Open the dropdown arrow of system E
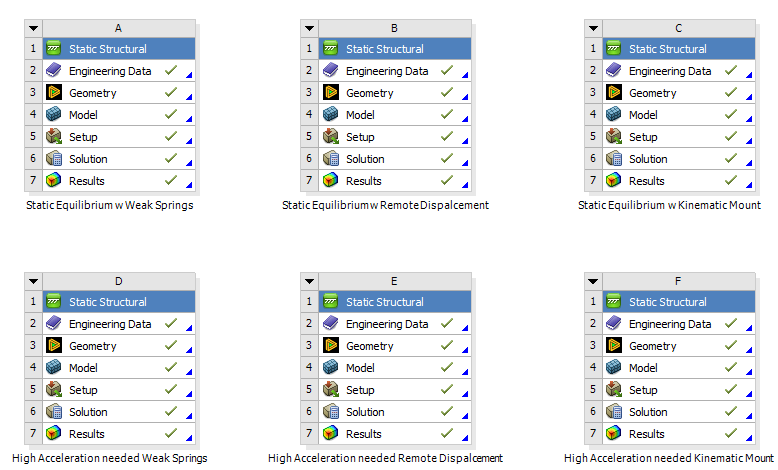 (x=309, y=281)
